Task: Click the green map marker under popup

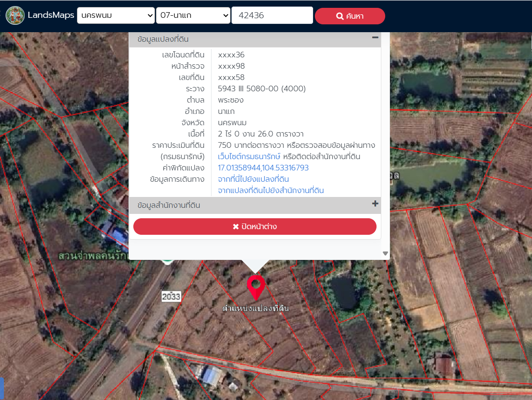Action: click(167, 262)
